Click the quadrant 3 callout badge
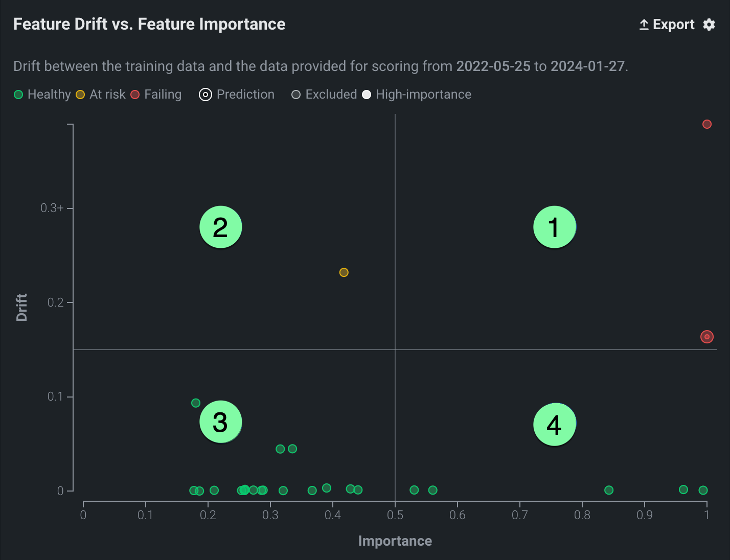Viewport: 730px width, 560px height. (220, 422)
